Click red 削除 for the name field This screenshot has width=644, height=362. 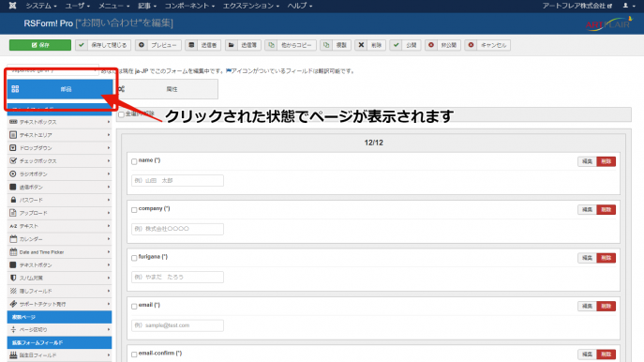(x=607, y=161)
